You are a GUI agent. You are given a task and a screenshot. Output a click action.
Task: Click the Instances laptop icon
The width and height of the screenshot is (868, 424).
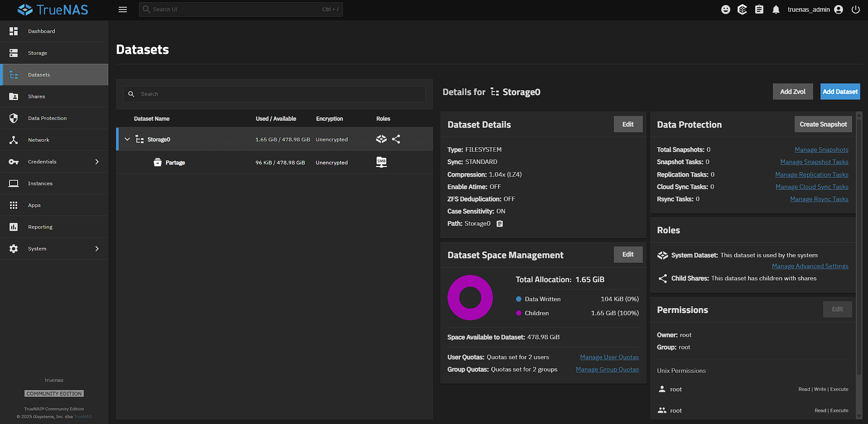tap(14, 183)
